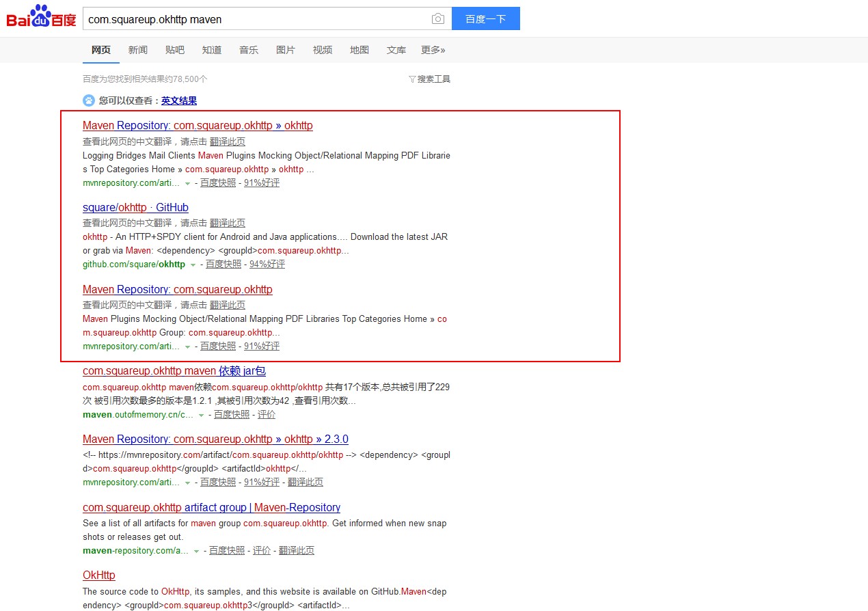Screen dimensions: 868x611
Task: Click 91%好评 on the third result
Action: click(262, 346)
